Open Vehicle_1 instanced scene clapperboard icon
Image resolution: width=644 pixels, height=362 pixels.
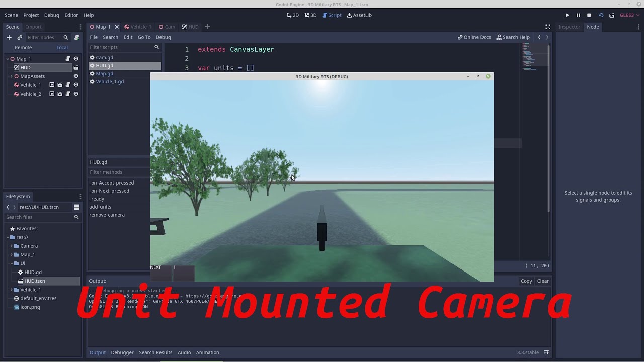tap(60, 85)
